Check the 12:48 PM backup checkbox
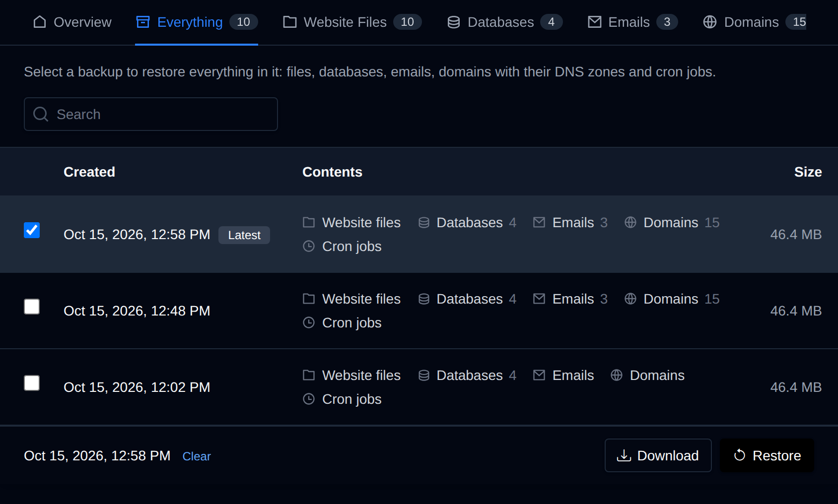The image size is (838, 504). (32, 307)
